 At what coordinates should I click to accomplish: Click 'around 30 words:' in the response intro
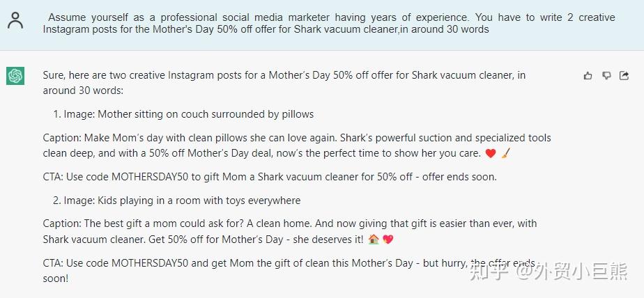pyautogui.click(x=82, y=91)
